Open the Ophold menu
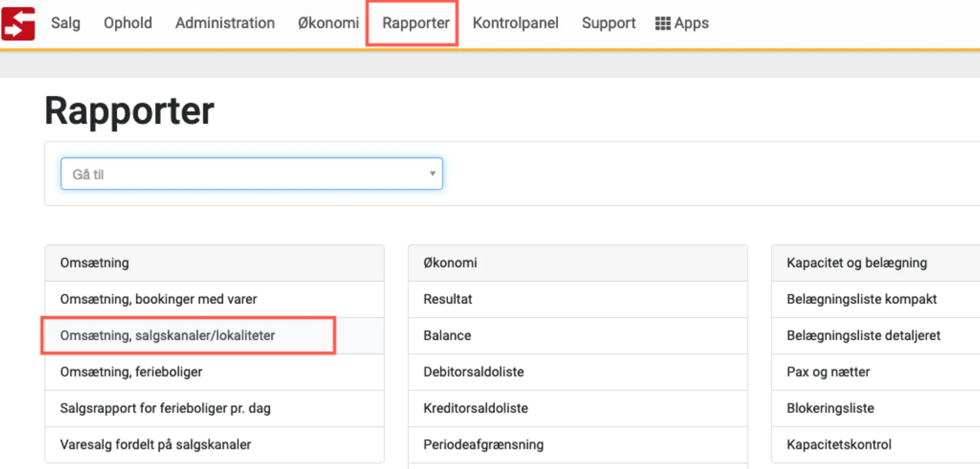The image size is (980, 469). point(128,23)
